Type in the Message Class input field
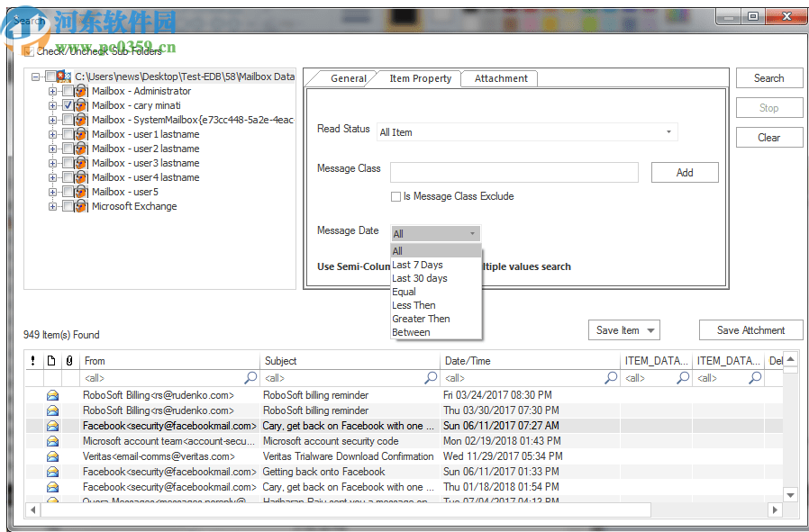This screenshot has width=809, height=532. 514,172
